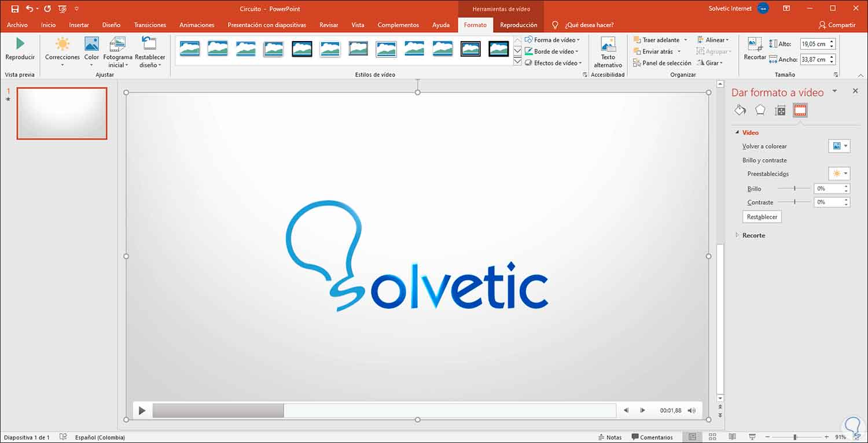Click the Reproducir preview button in ribbon
The width and height of the screenshot is (868, 443).
pos(20,49)
